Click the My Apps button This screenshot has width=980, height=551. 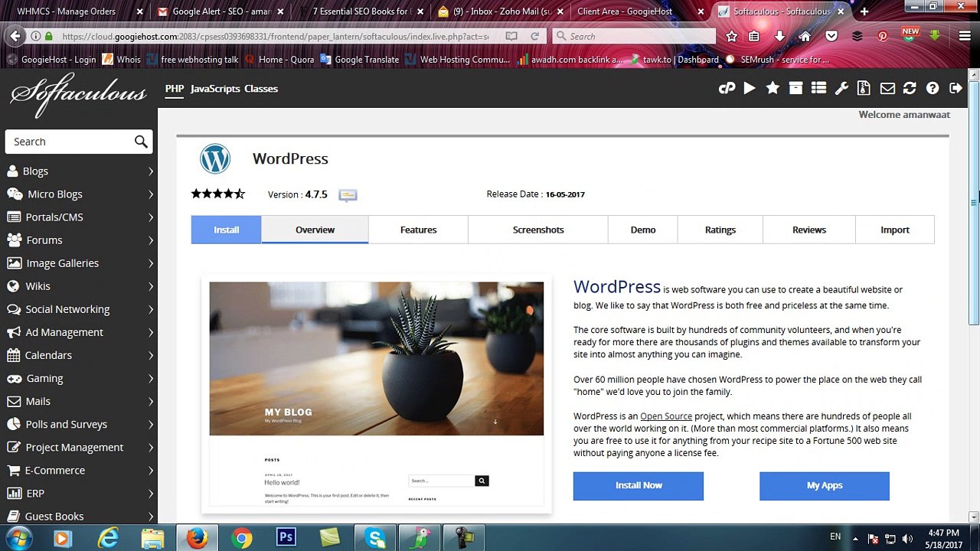point(825,486)
